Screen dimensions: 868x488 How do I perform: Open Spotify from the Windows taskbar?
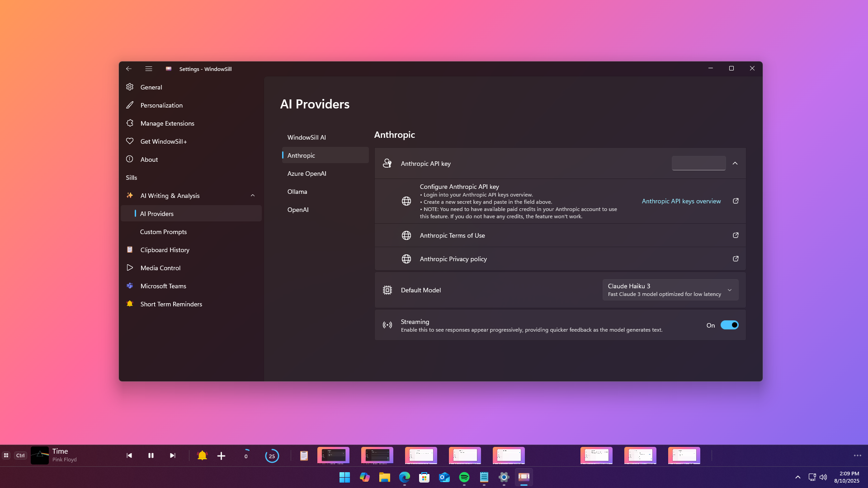click(x=464, y=477)
